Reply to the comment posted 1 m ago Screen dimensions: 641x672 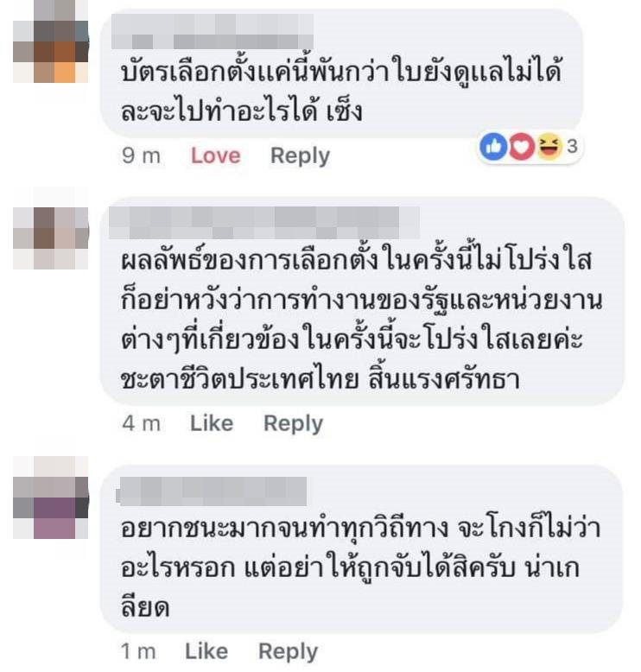pyautogui.click(x=288, y=652)
